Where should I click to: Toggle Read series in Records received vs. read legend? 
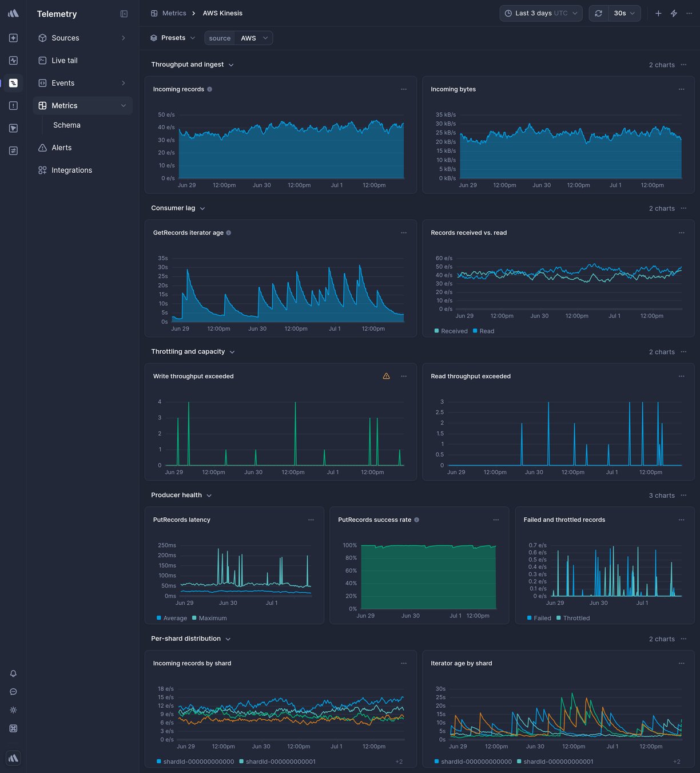click(484, 331)
